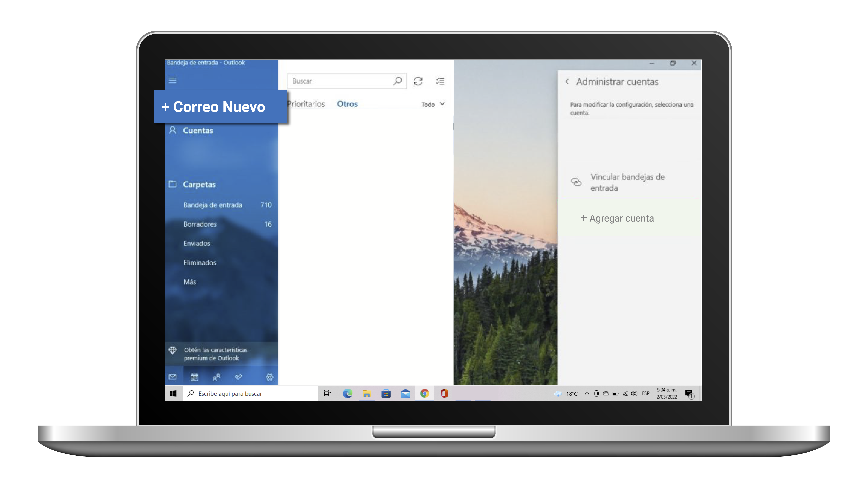Open Office from the taskbar

tap(444, 393)
